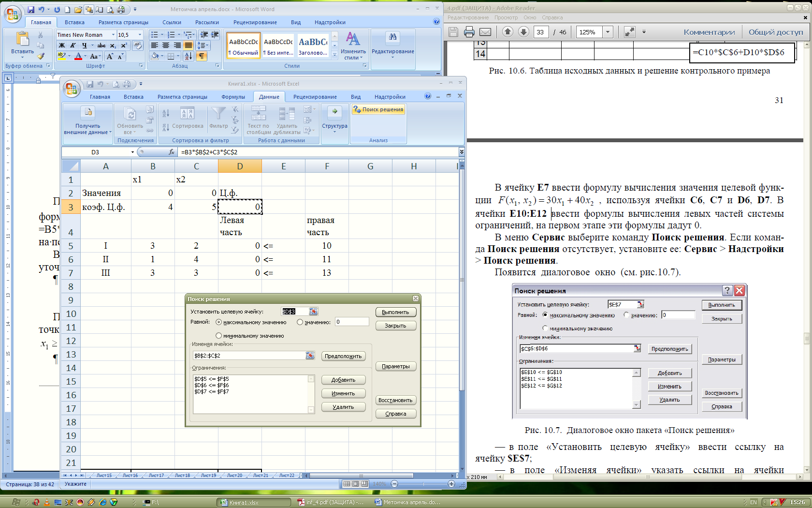Viewport: 812px width, 508px height.
Task: Click the print icon in Adobe Reader
Action: click(x=469, y=32)
